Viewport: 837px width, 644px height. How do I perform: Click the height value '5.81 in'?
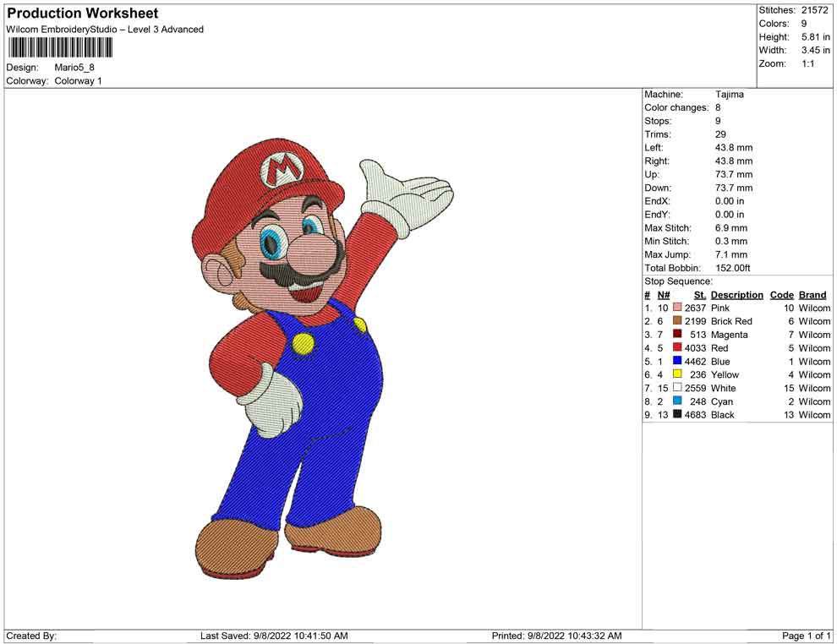tap(816, 37)
